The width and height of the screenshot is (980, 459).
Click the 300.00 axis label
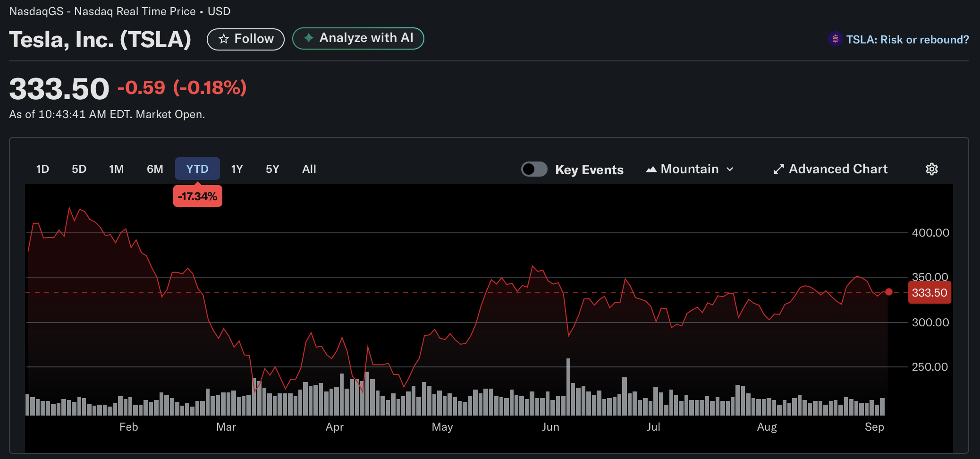pos(930,323)
